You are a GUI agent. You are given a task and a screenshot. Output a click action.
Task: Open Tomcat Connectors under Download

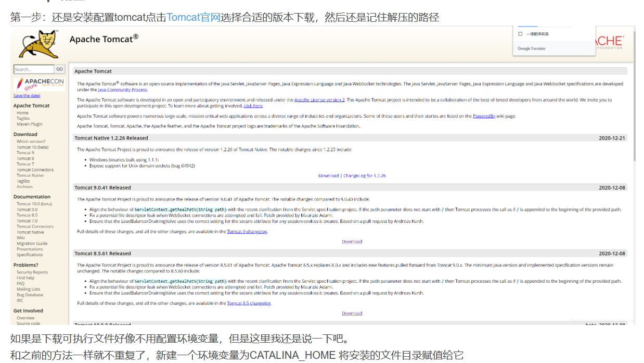[35, 170]
